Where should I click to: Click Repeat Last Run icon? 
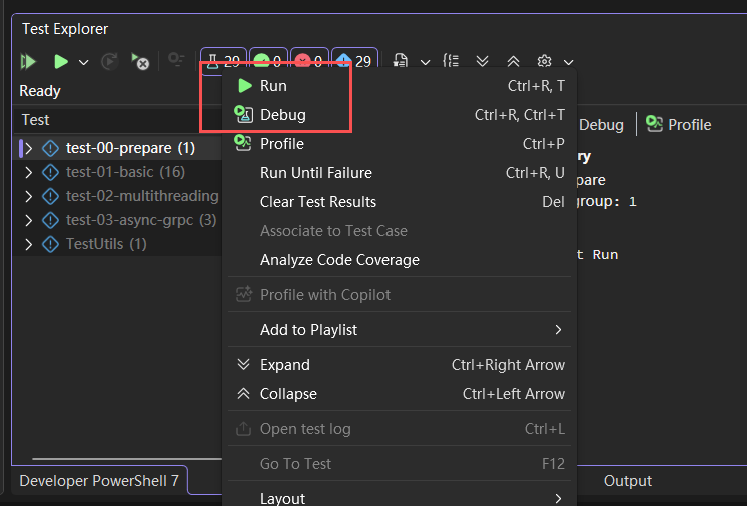(110, 61)
